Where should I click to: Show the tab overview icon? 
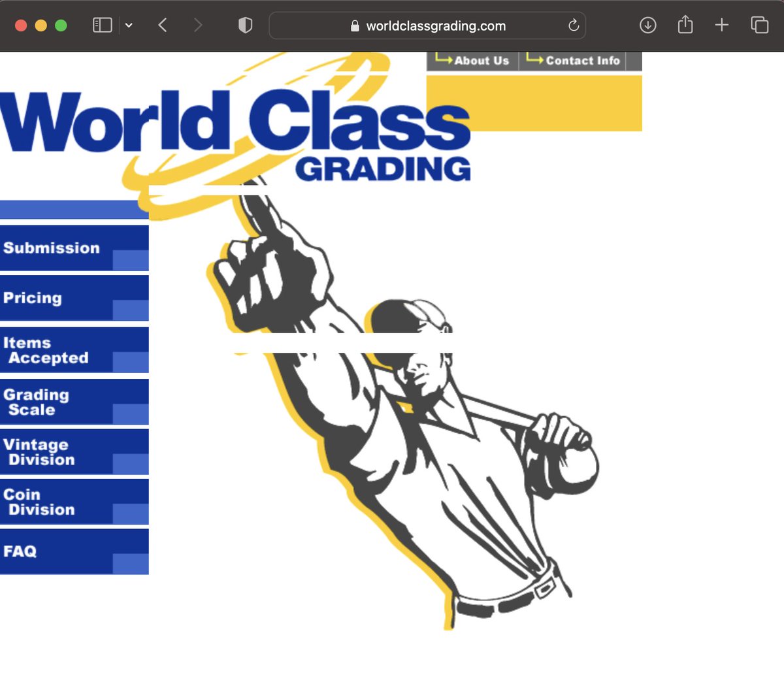(759, 25)
